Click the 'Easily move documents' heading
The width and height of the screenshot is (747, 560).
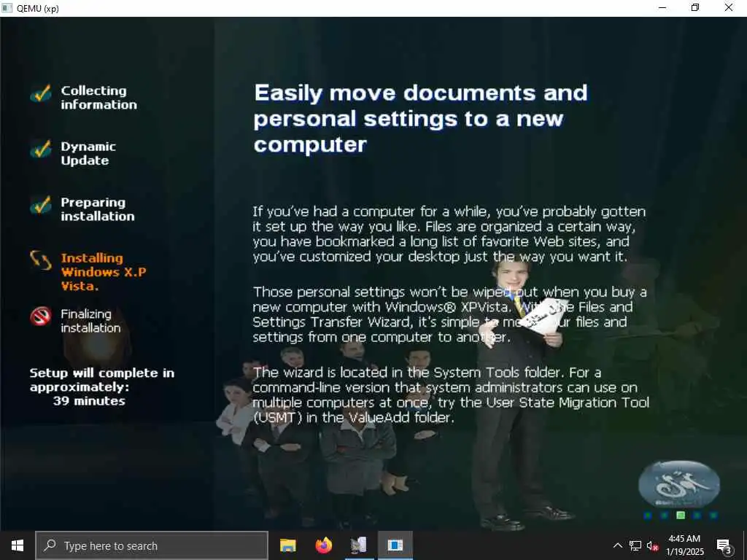421,119
